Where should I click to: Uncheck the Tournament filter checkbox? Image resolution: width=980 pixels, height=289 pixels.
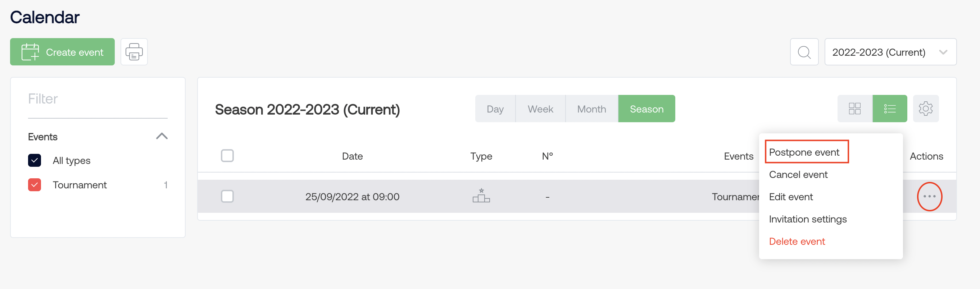[35, 185]
